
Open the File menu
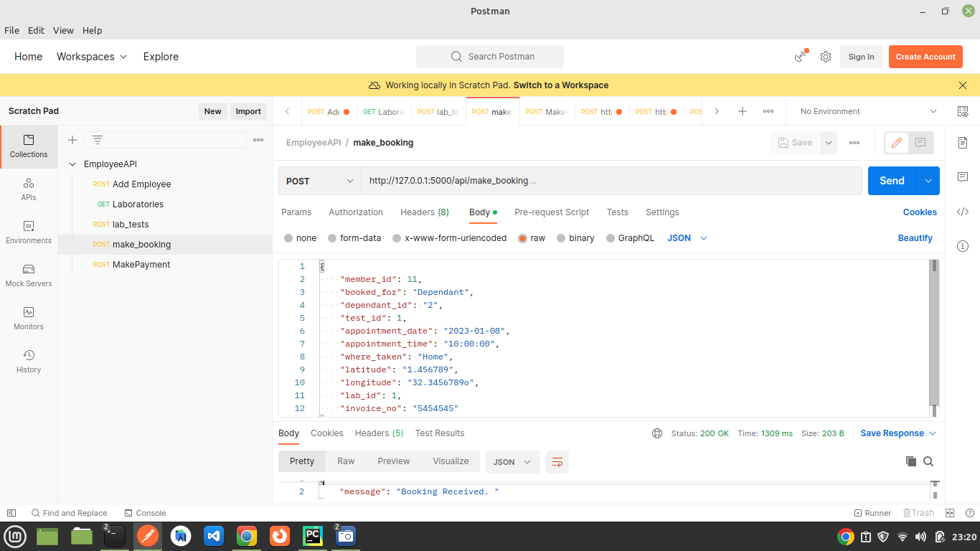tap(11, 30)
